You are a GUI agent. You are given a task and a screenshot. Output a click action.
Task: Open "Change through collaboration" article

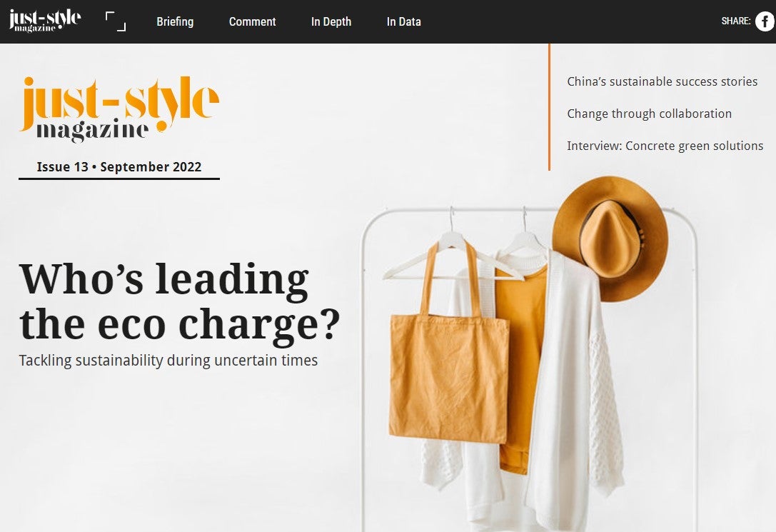[650, 114]
